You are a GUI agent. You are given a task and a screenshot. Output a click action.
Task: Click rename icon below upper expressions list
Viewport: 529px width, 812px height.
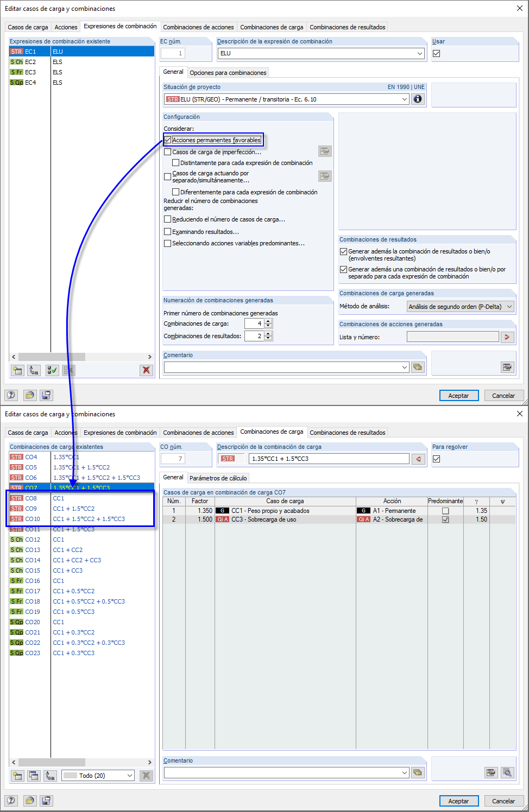(x=34, y=370)
